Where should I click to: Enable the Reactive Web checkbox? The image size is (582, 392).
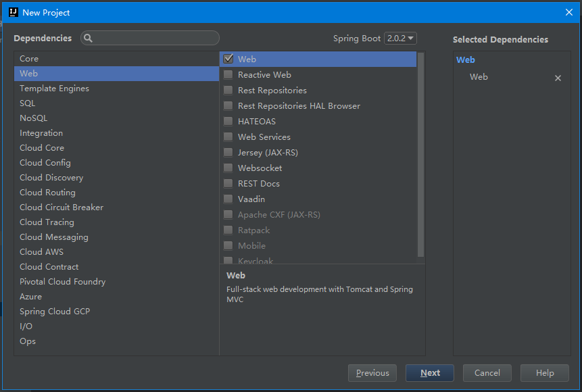228,74
